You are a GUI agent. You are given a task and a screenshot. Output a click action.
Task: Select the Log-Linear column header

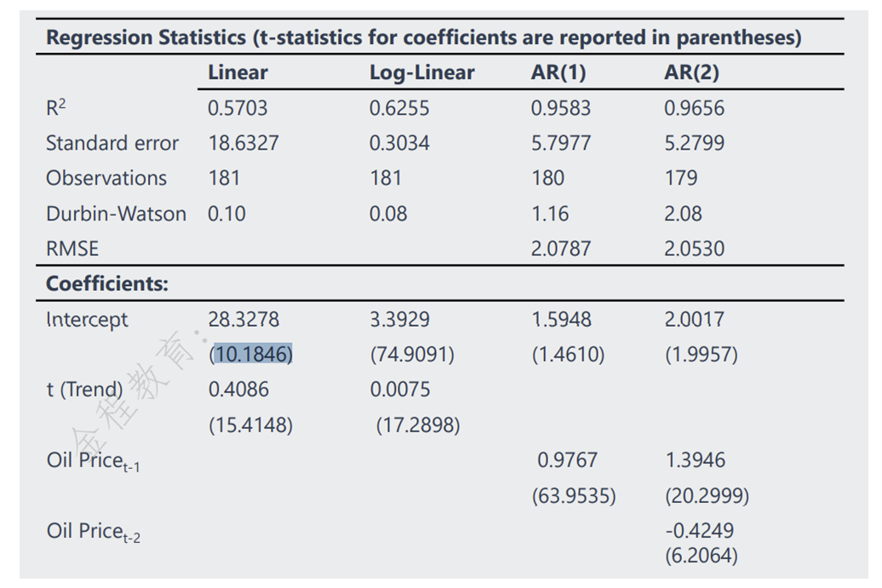pos(421,73)
